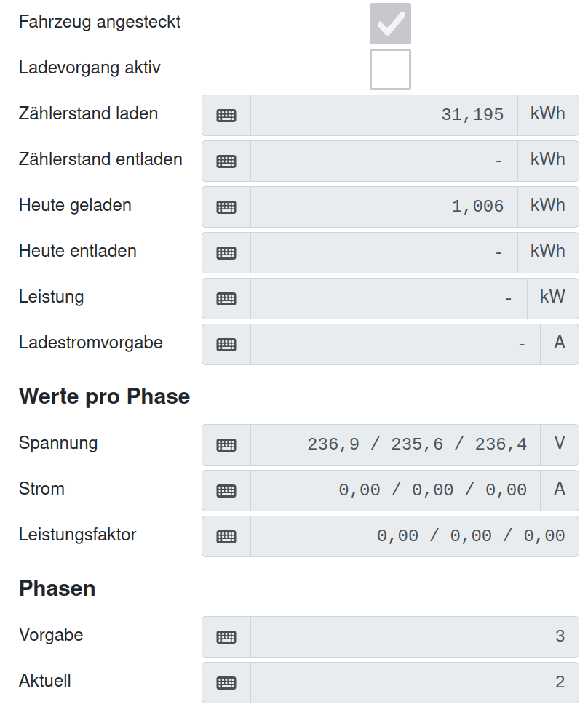Click keyboard icon in Aktuell row
Image resolution: width=588 pixels, height=715 pixels.
point(226,682)
